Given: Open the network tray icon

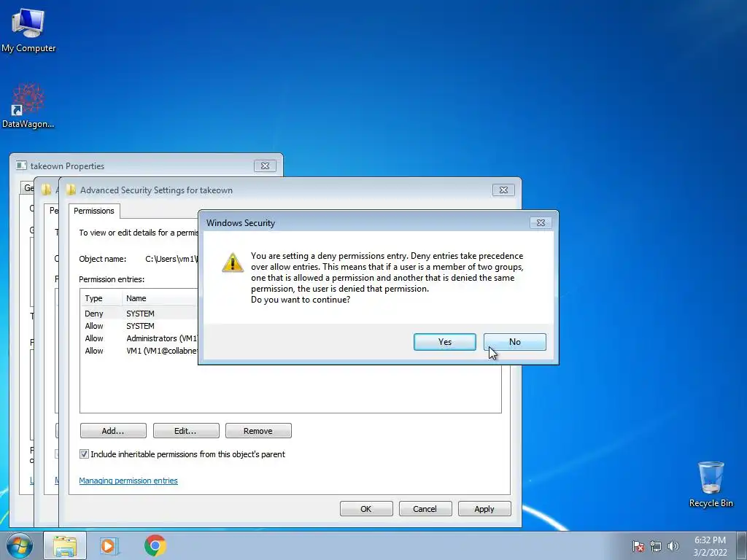Looking at the screenshot, I should tap(656, 546).
